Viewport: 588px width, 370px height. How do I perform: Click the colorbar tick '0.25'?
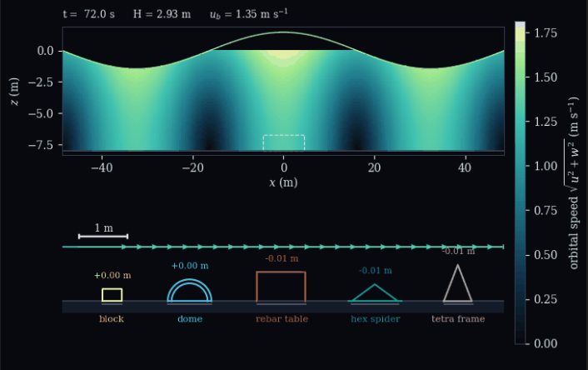coord(546,299)
